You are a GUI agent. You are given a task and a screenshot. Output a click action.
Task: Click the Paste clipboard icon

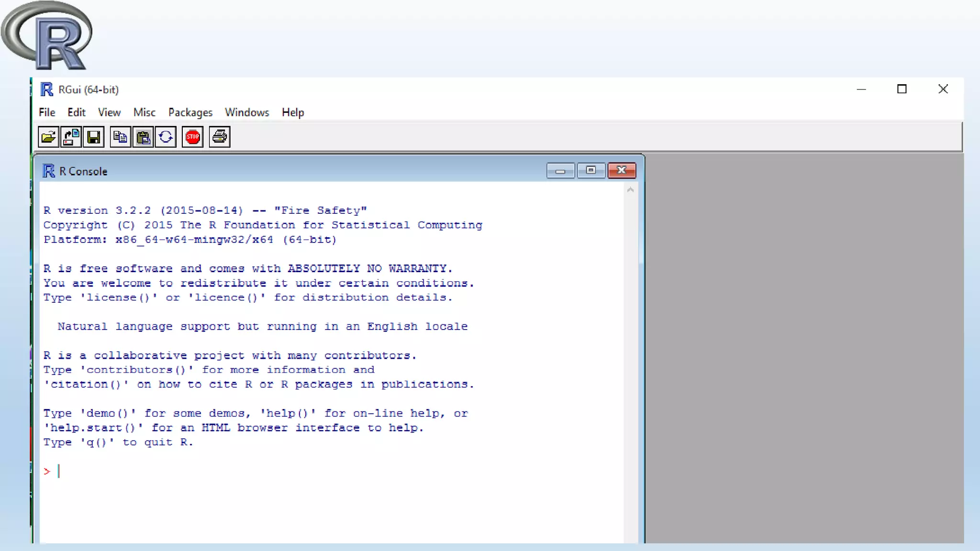coord(143,137)
